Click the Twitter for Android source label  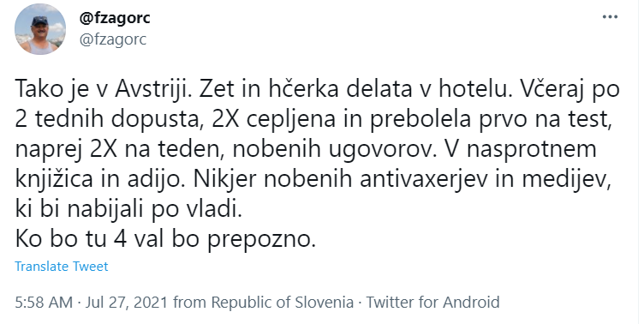point(432,303)
